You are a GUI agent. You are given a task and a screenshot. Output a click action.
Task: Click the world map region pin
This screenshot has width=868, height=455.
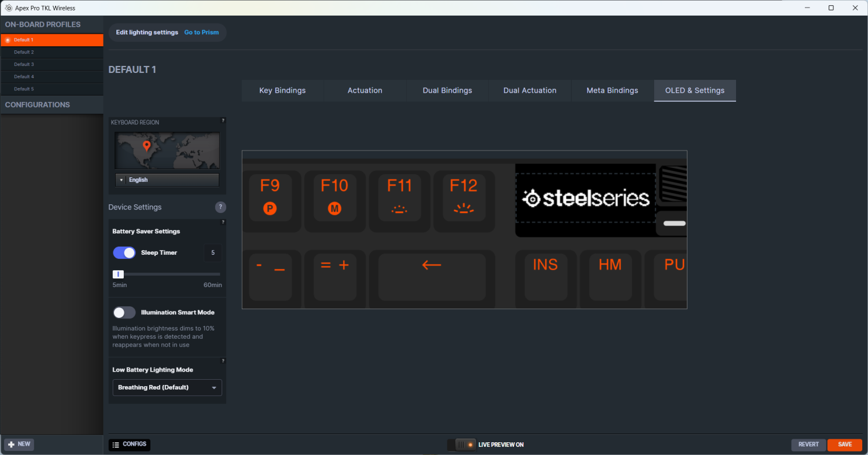(x=146, y=146)
